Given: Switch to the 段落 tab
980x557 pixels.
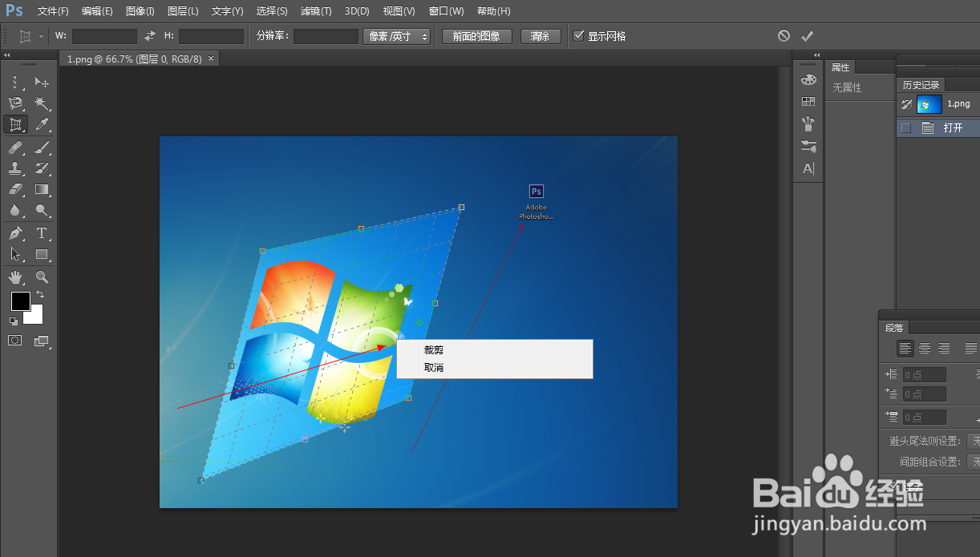Looking at the screenshot, I should click(894, 328).
